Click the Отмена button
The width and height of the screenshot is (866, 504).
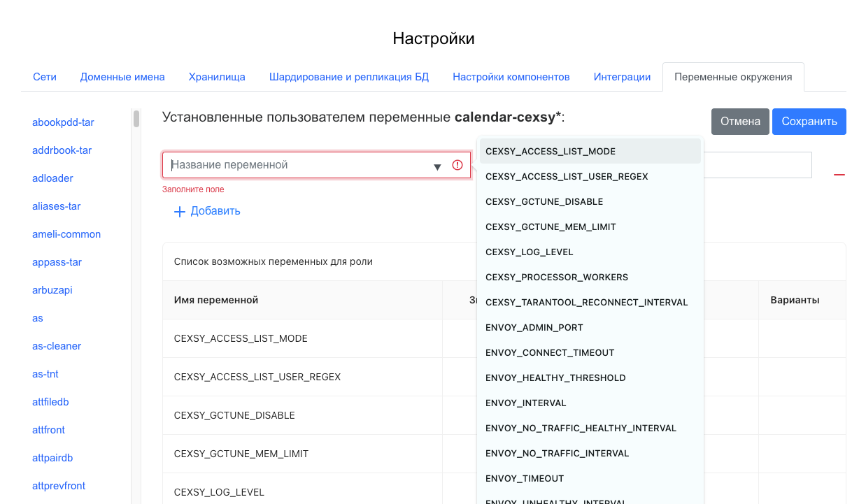[x=740, y=121]
